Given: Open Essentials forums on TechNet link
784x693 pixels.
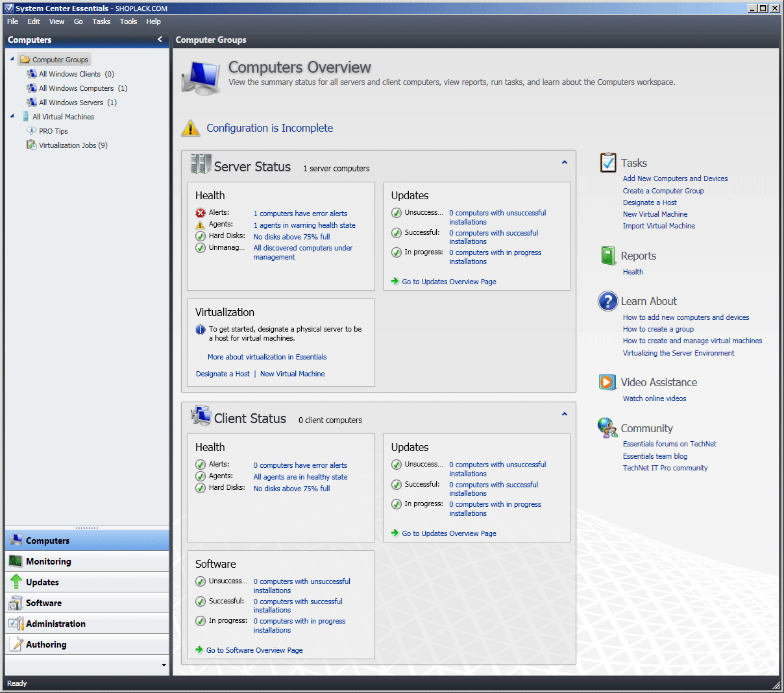Looking at the screenshot, I should click(670, 444).
